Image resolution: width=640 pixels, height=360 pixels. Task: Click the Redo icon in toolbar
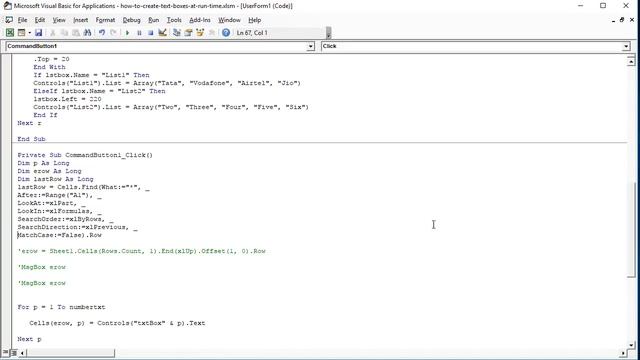[x=113, y=33]
